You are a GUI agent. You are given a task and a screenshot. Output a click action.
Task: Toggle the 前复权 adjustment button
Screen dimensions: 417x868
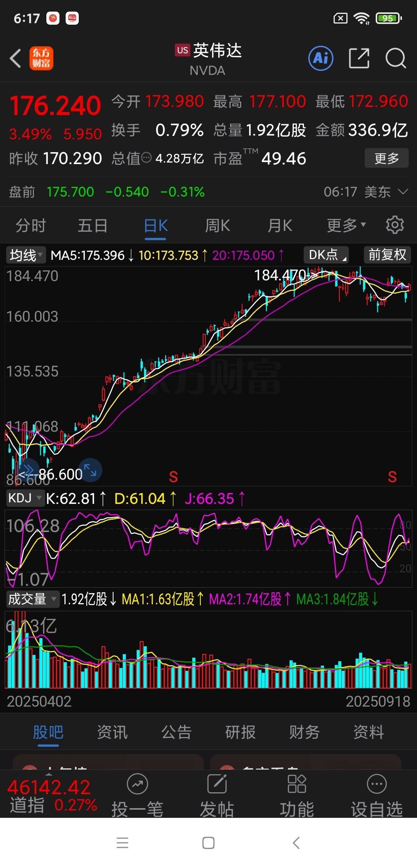point(387,255)
